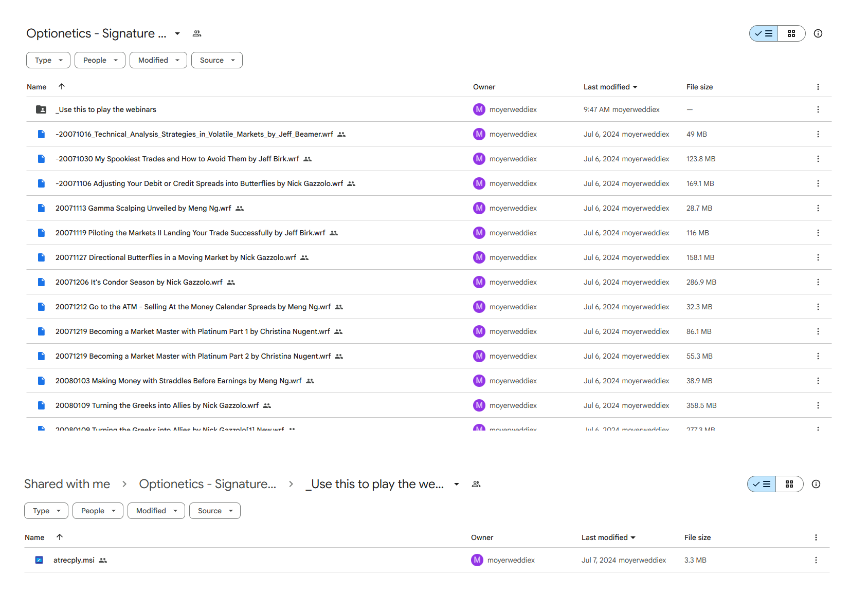This screenshot has width=868, height=596.
Task: Open more sort options in upper list header
Action: pyautogui.click(x=818, y=87)
